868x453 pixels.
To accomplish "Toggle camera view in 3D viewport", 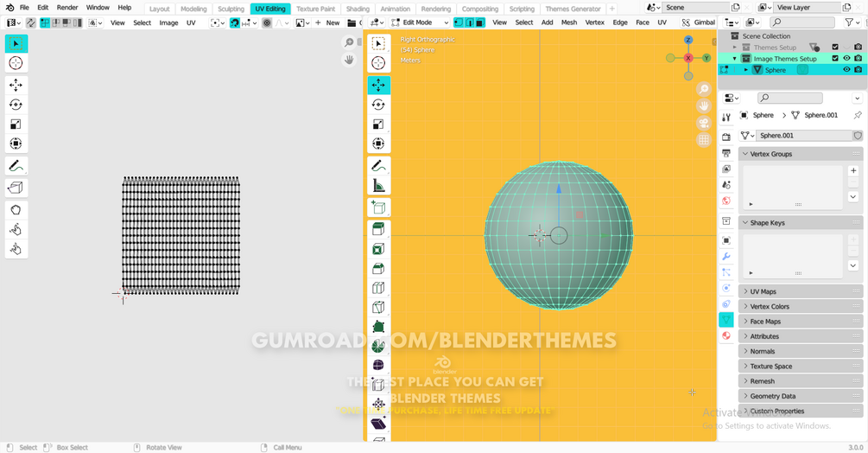I will click(x=704, y=123).
